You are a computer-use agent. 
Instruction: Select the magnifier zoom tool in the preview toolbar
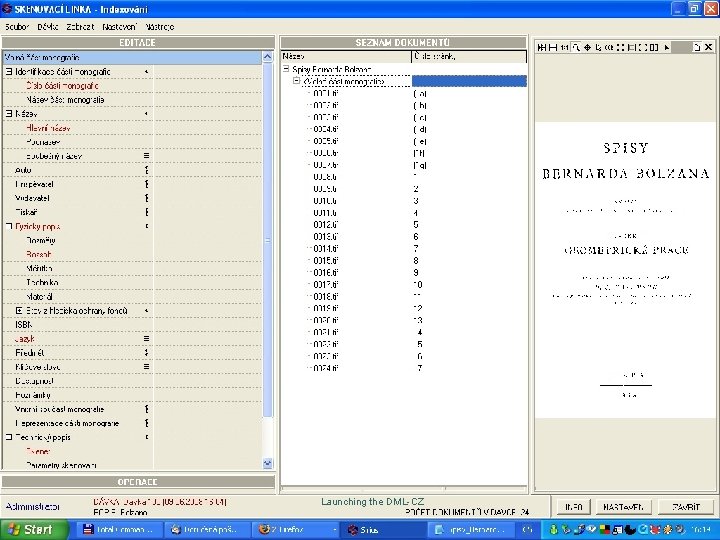(x=576, y=47)
